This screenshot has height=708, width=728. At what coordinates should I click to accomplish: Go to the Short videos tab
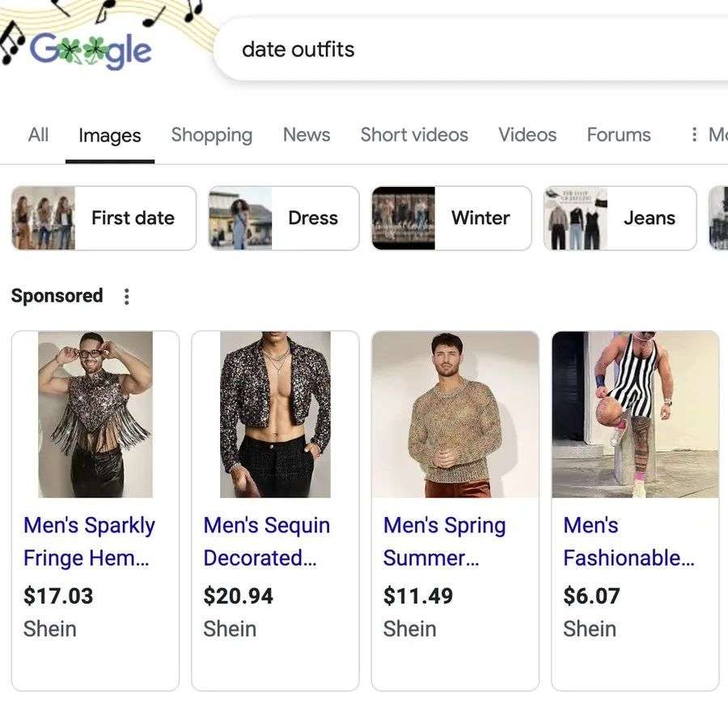pyautogui.click(x=414, y=134)
